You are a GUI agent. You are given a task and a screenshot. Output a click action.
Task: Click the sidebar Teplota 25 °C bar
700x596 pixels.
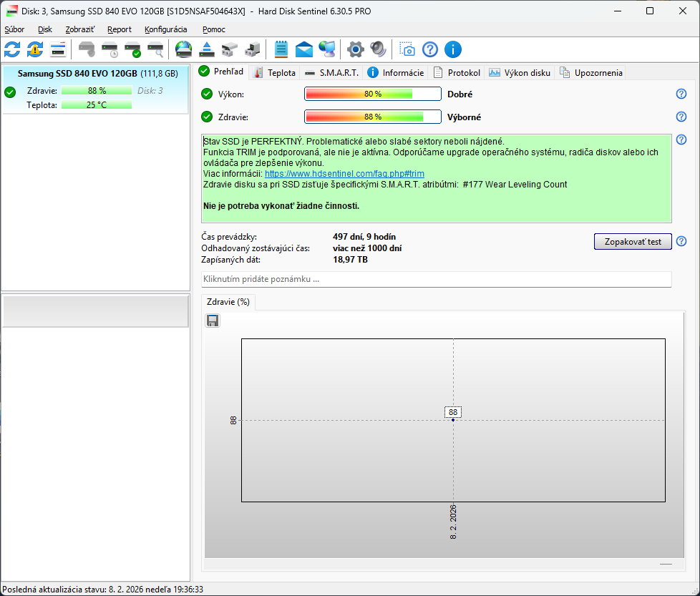(x=97, y=105)
